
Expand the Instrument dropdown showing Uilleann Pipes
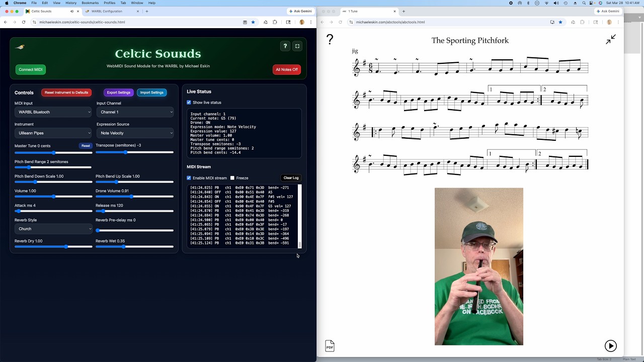tap(53, 133)
